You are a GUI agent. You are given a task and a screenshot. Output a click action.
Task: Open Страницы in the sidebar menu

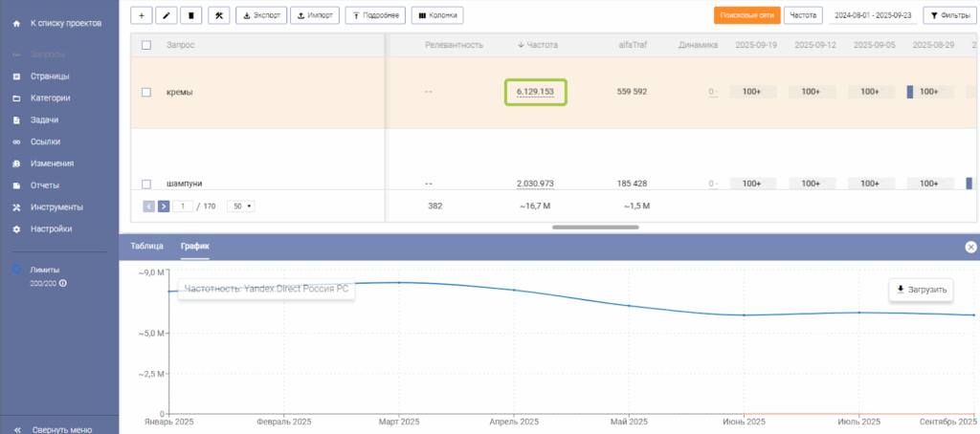tap(50, 76)
